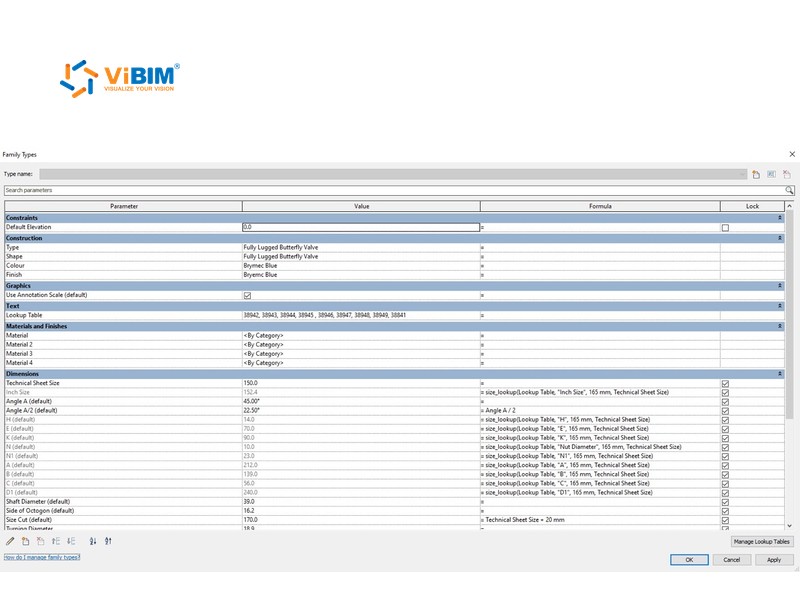
Task: Open Manage Lookup Tables
Action: click(761, 541)
